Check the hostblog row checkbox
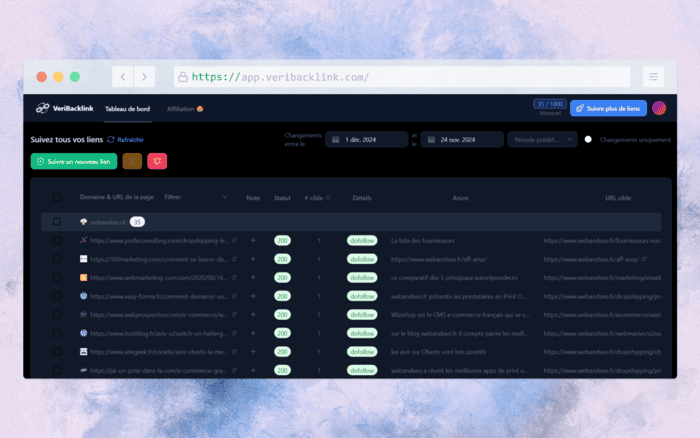Viewport: 700px width, 438px height. [x=57, y=333]
